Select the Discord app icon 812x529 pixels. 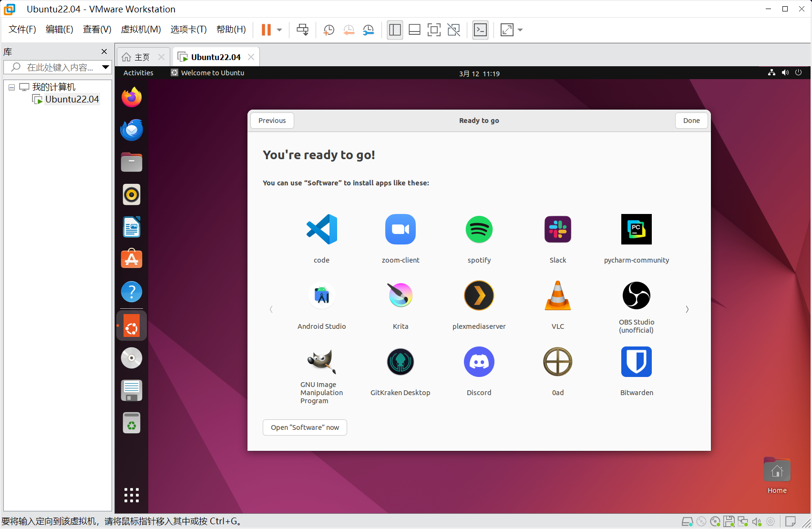coord(479,362)
